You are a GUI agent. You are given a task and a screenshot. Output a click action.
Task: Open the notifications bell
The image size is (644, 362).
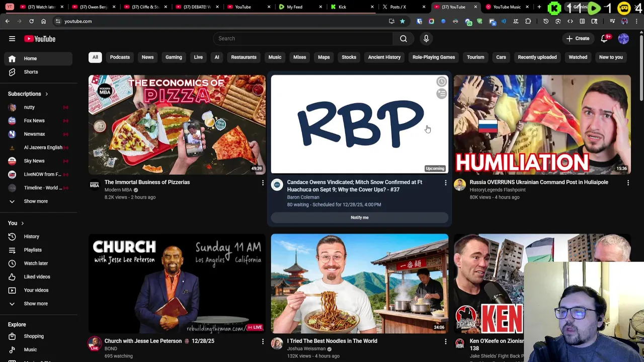[604, 39]
